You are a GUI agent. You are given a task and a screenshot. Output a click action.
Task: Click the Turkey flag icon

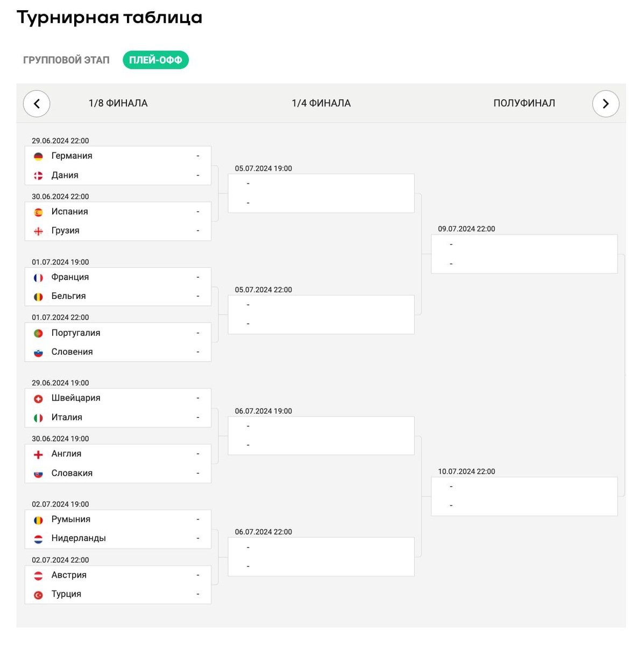(x=38, y=594)
